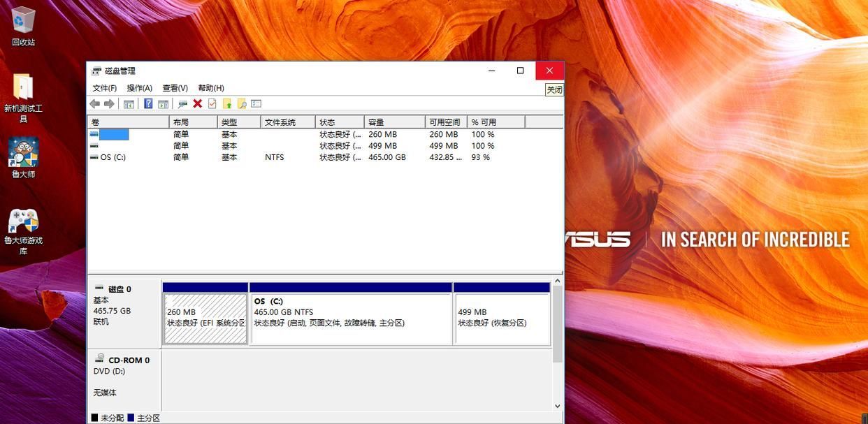Click the 260 MB capacity cell in volume list
This screenshot has height=424, width=868.
[382, 134]
